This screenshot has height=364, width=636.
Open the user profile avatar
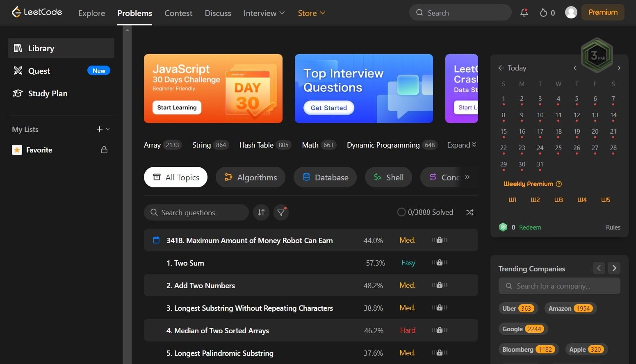571,13
